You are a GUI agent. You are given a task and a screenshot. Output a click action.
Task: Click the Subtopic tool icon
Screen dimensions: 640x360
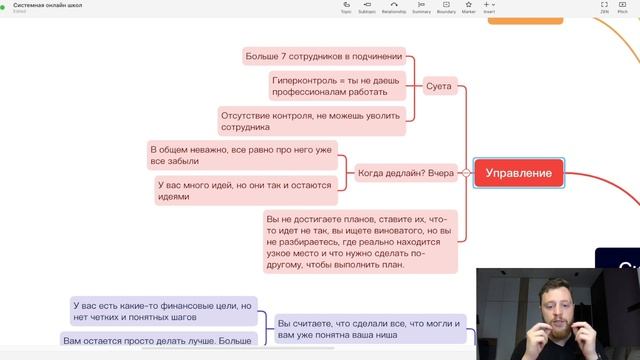[x=367, y=4]
